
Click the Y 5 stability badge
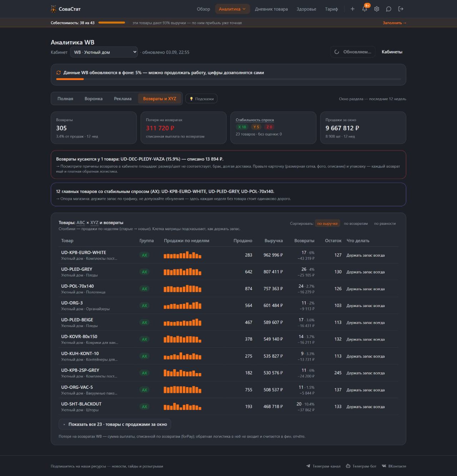click(256, 127)
